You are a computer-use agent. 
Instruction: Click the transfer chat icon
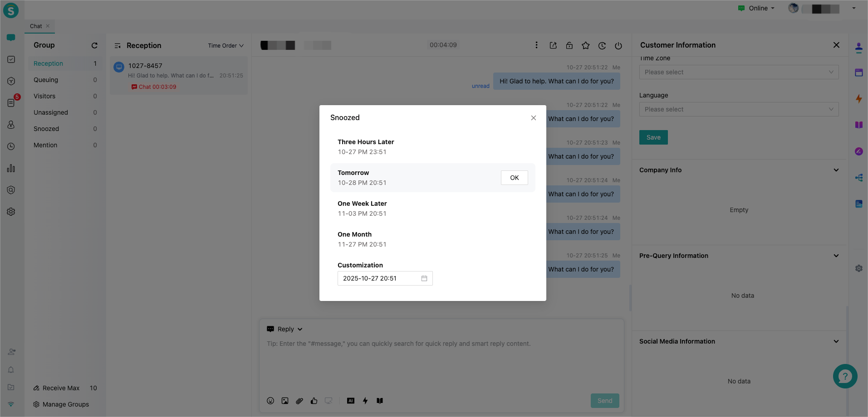point(553,45)
